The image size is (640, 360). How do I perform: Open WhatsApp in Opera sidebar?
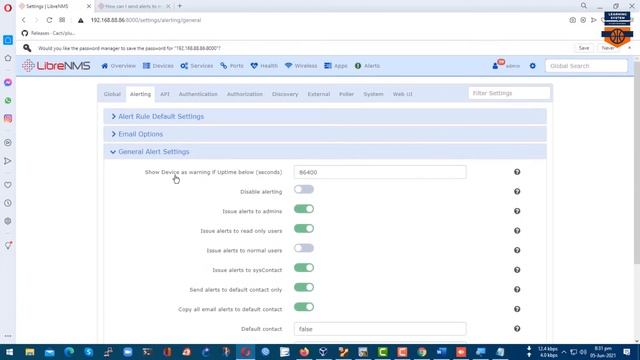tap(8, 100)
